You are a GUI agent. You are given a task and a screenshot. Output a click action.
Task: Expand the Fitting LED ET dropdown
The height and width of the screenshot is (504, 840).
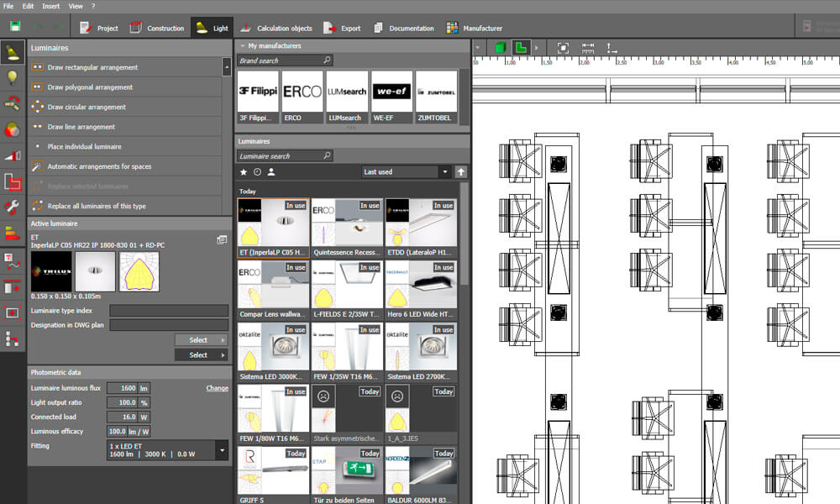click(x=222, y=450)
